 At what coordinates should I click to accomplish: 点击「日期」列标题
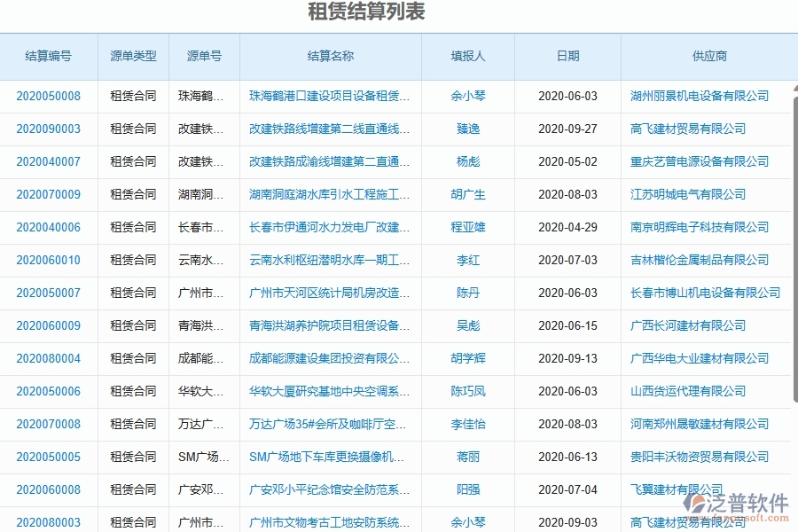pos(567,56)
